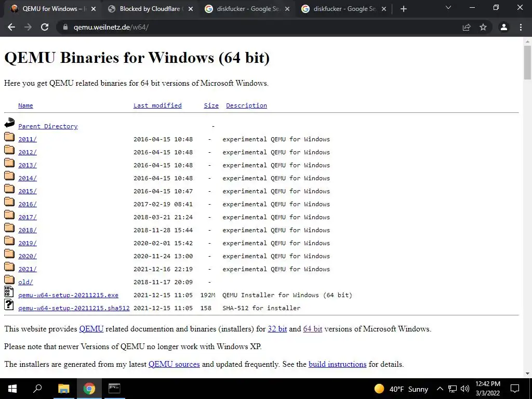Open the build instructions link
532x399 pixels.
coord(337,364)
